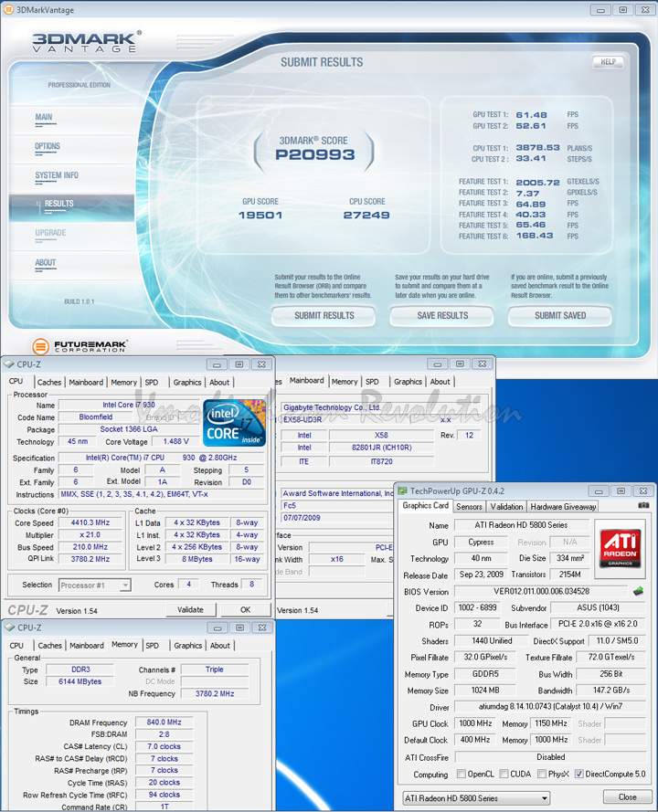Click the SAVE RESULTS button
Image resolution: width=658 pixels, height=812 pixels.
442,316
